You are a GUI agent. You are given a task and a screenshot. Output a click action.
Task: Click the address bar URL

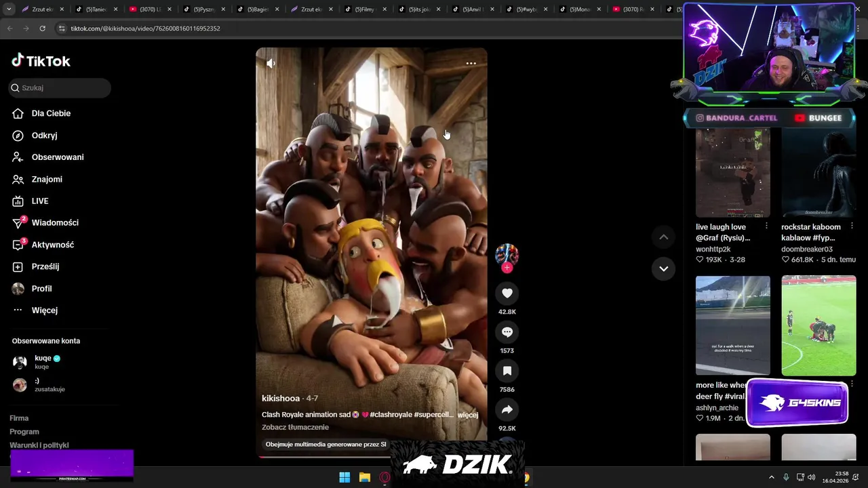pos(146,28)
